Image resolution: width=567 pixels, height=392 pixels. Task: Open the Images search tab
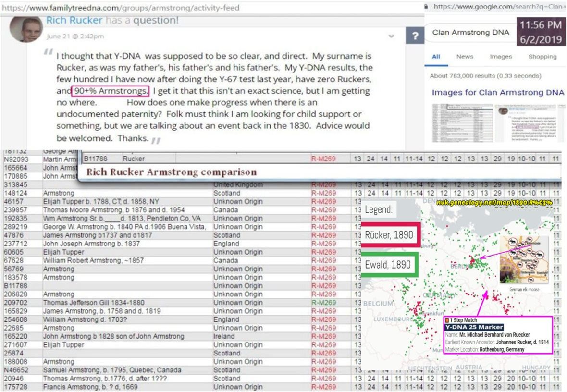(500, 57)
